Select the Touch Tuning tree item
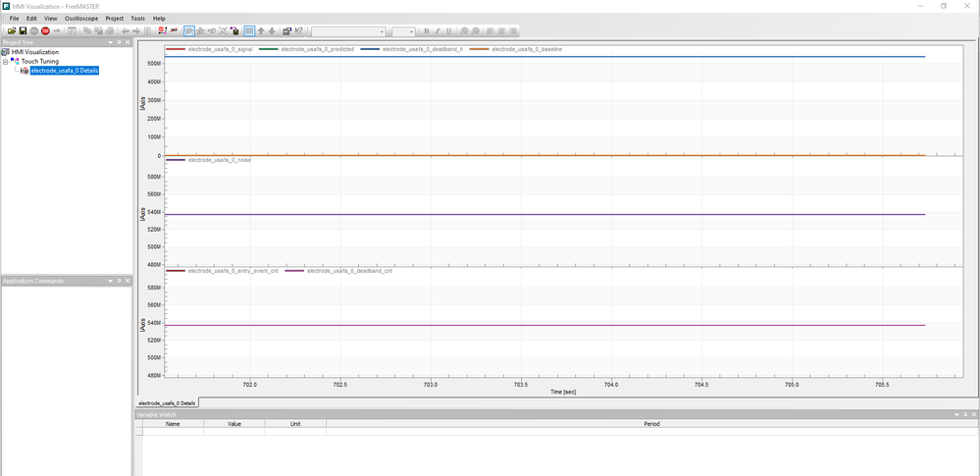980x476 pixels. 40,61
